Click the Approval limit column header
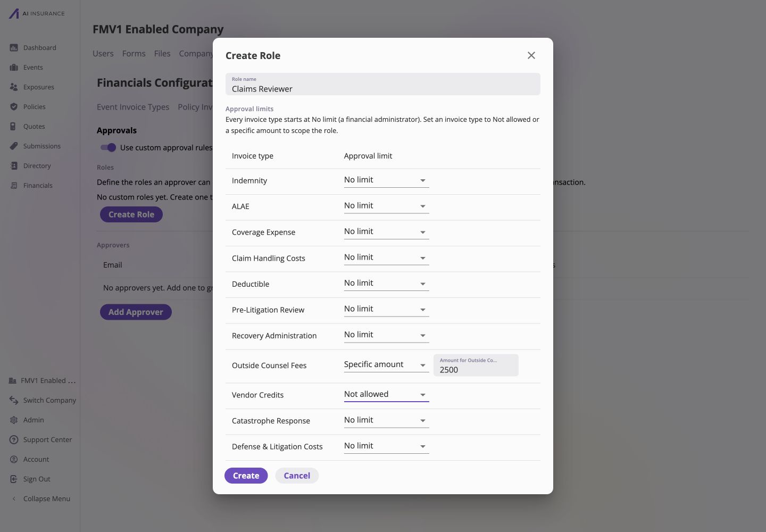The height and width of the screenshot is (532, 766). click(x=368, y=156)
